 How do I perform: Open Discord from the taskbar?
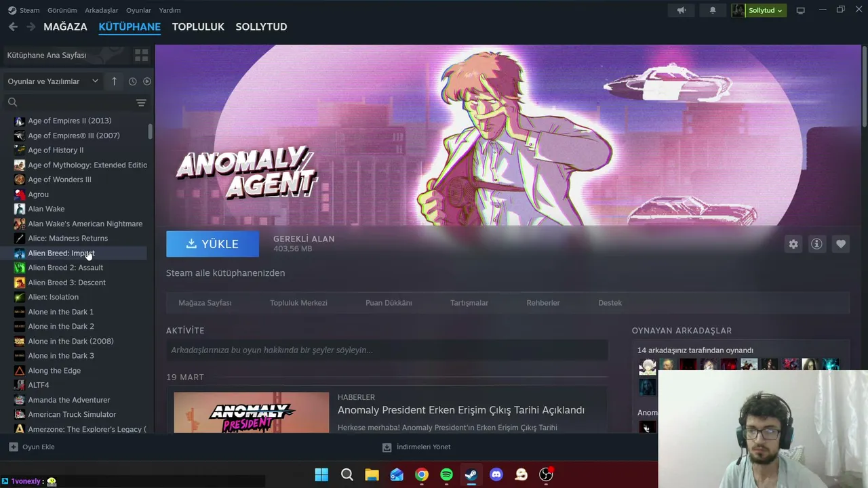pos(496,474)
